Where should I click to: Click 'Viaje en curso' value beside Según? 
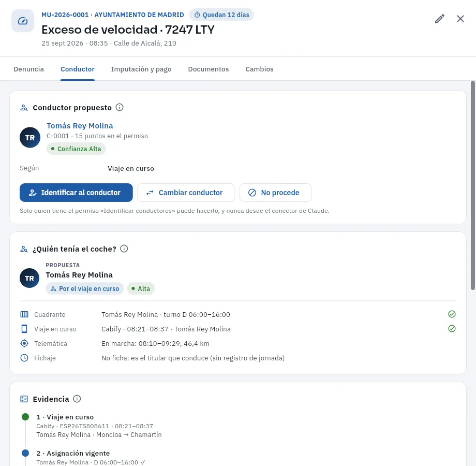[131, 169]
